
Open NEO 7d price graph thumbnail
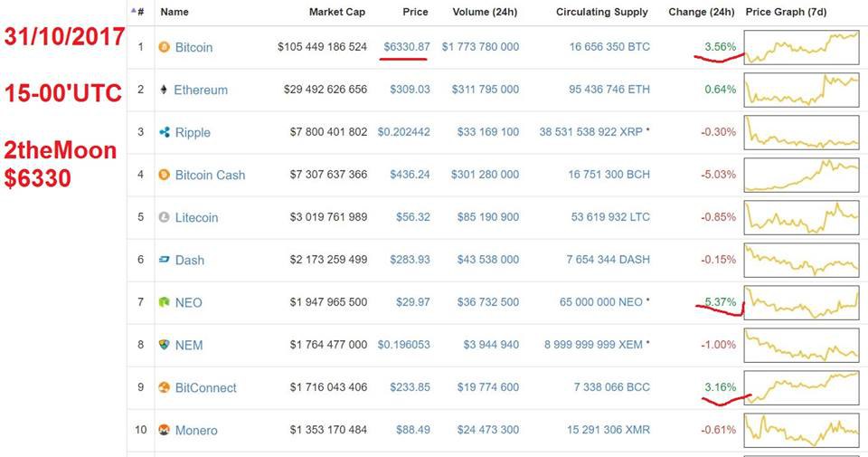click(x=802, y=302)
